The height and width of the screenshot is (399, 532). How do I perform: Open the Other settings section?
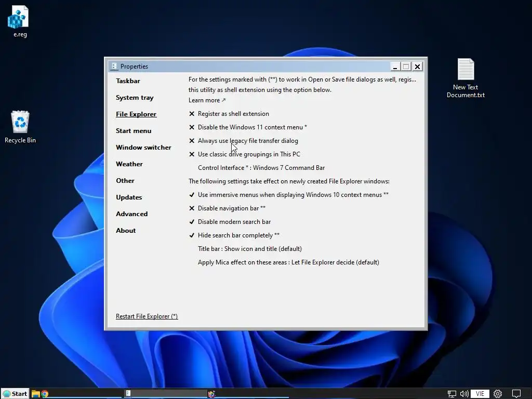[125, 180]
